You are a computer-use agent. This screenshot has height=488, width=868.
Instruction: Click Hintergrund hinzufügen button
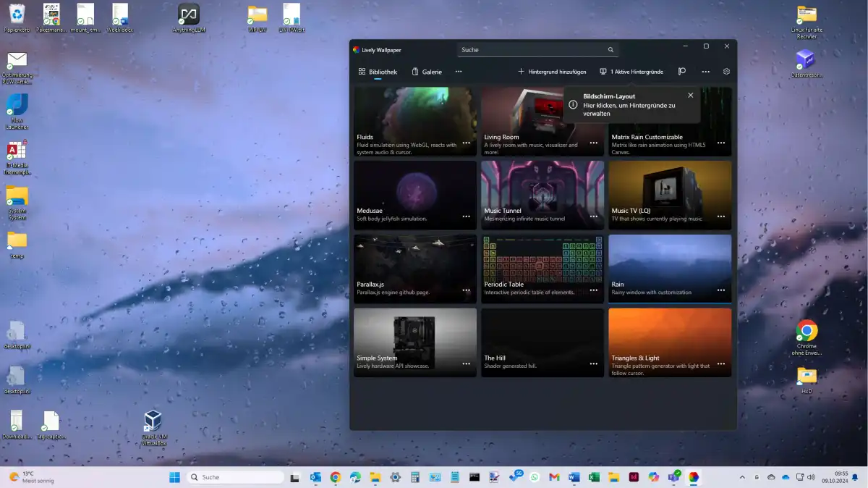click(552, 72)
